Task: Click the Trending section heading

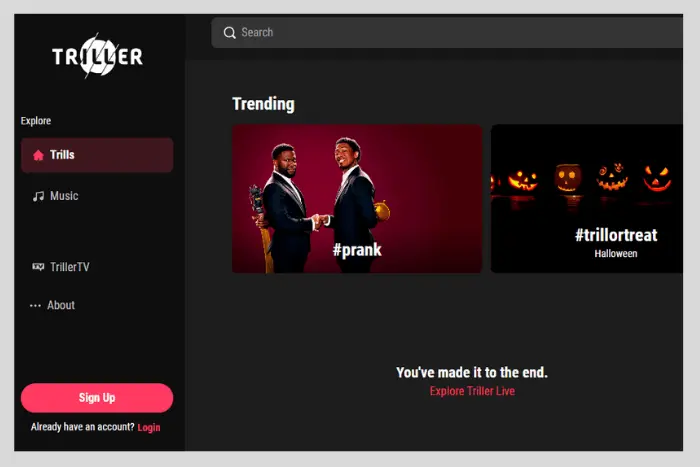Action: tap(263, 104)
